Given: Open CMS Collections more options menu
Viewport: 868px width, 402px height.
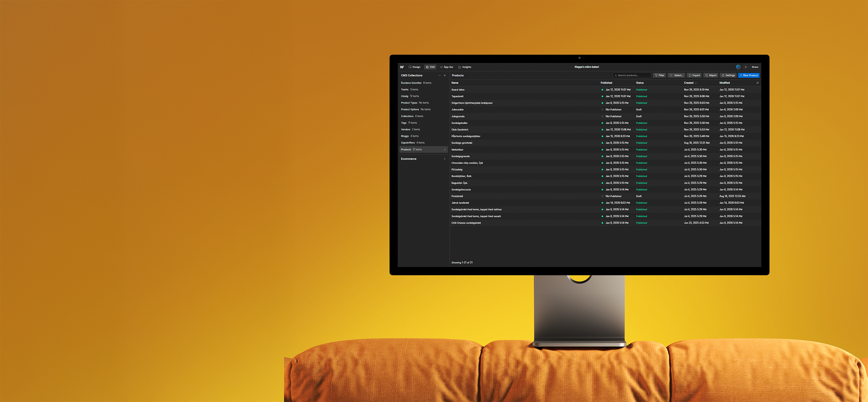Looking at the screenshot, I should [x=439, y=75].
